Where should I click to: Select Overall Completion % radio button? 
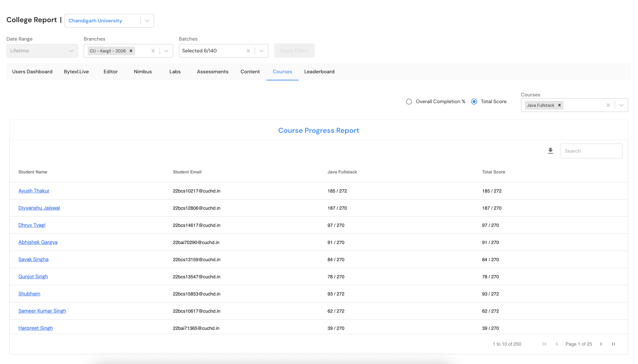pos(409,102)
